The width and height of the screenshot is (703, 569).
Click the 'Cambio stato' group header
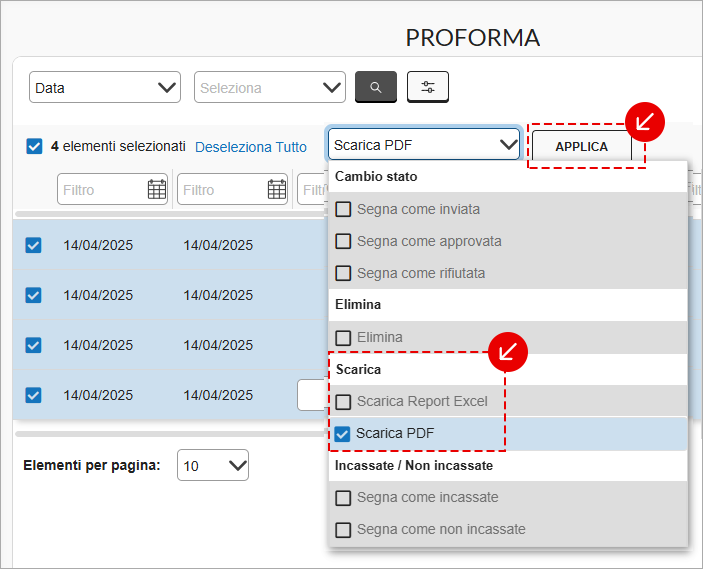[376, 177]
